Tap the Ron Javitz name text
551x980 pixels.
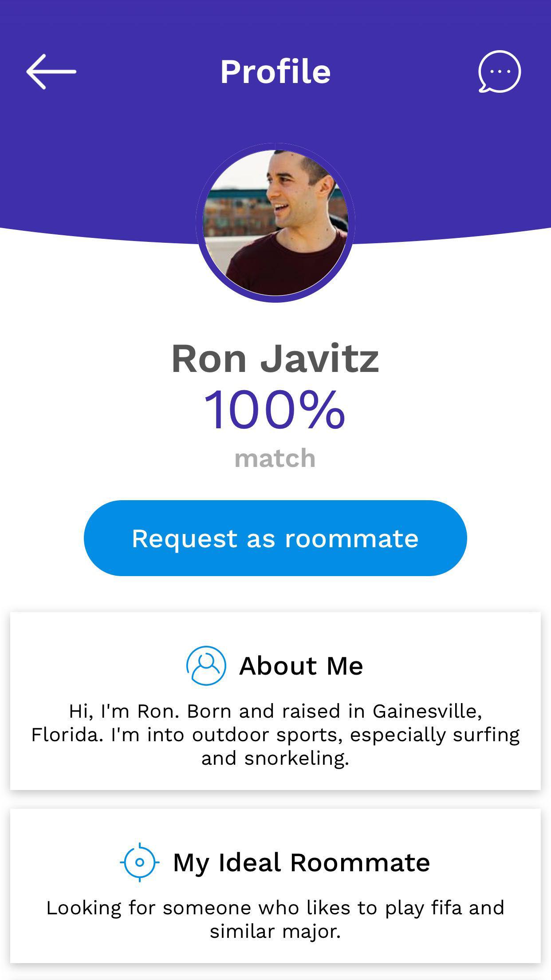coord(275,359)
